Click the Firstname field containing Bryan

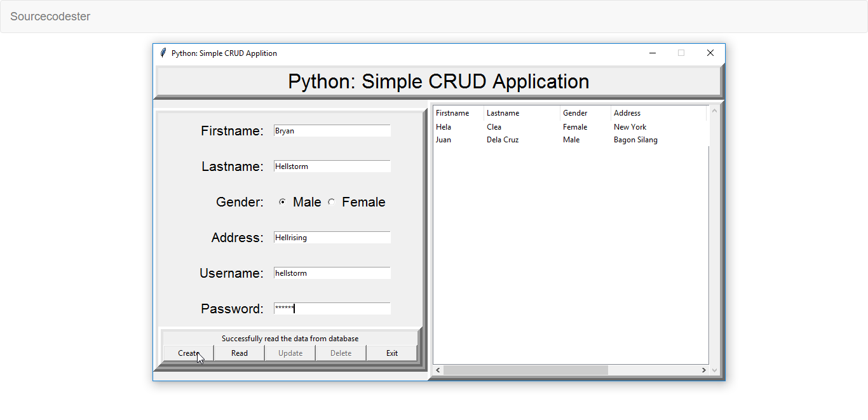click(332, 130)
